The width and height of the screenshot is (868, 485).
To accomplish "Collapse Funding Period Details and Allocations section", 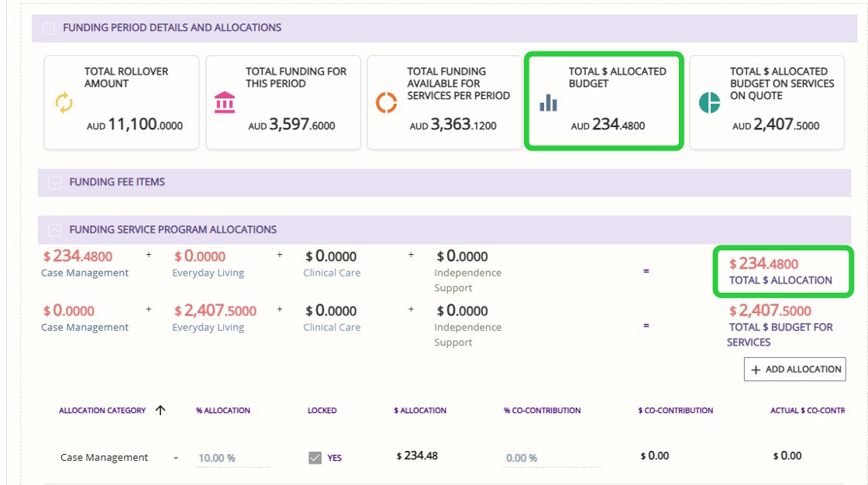I will pos(48,28).
